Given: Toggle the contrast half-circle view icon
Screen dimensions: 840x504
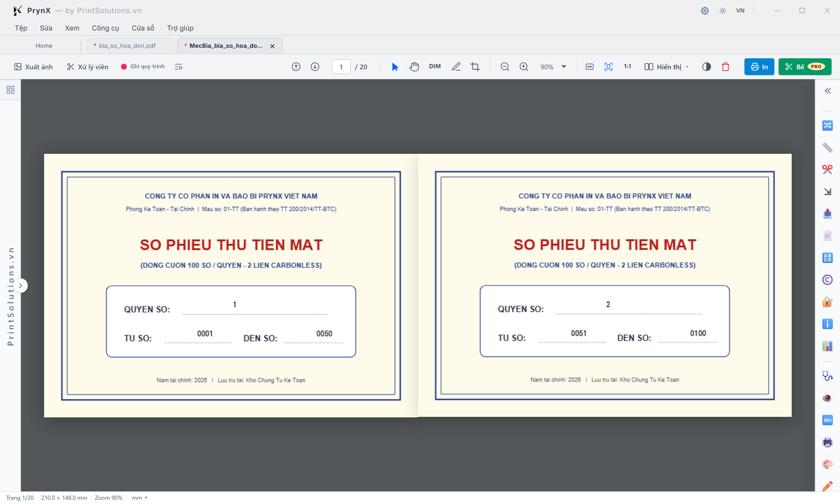Looking at the screenshot, I should tap(707, 67).
